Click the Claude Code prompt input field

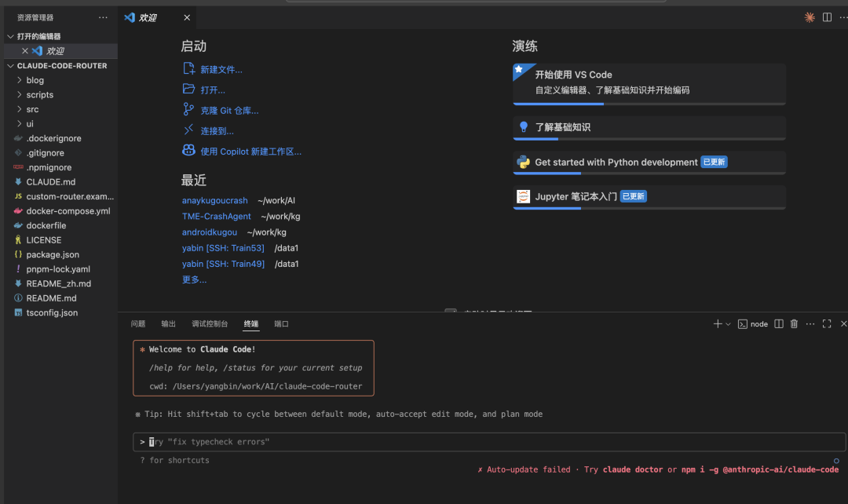pos(489,442)
